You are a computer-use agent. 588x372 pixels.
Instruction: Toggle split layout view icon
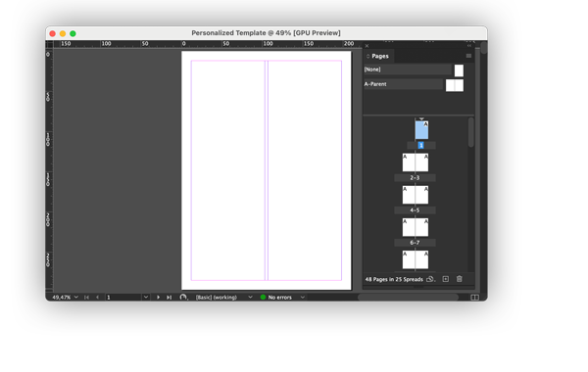tap(474, 297)
